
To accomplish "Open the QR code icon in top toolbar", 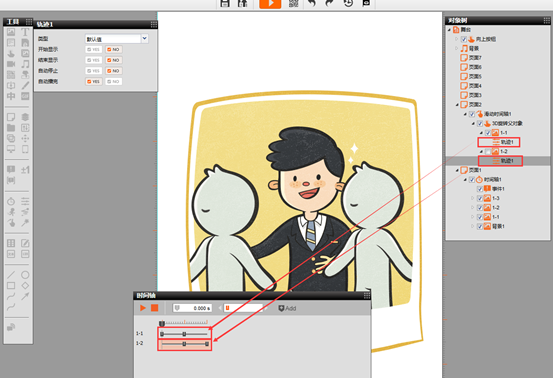I will [x=293, y=3].
